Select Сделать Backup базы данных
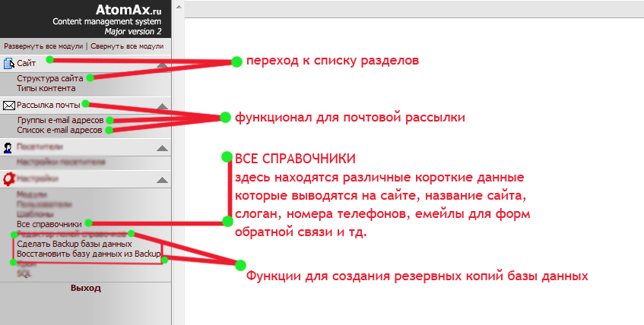 click(75, 245)
